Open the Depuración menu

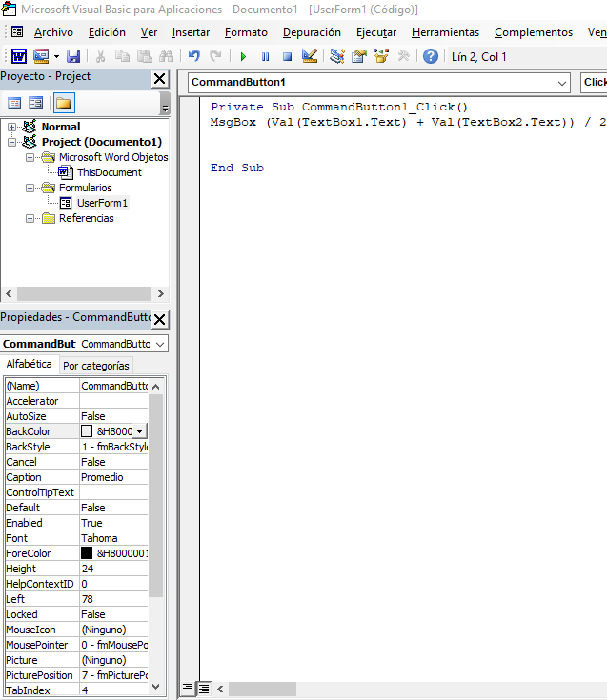[x=312, y=32]
